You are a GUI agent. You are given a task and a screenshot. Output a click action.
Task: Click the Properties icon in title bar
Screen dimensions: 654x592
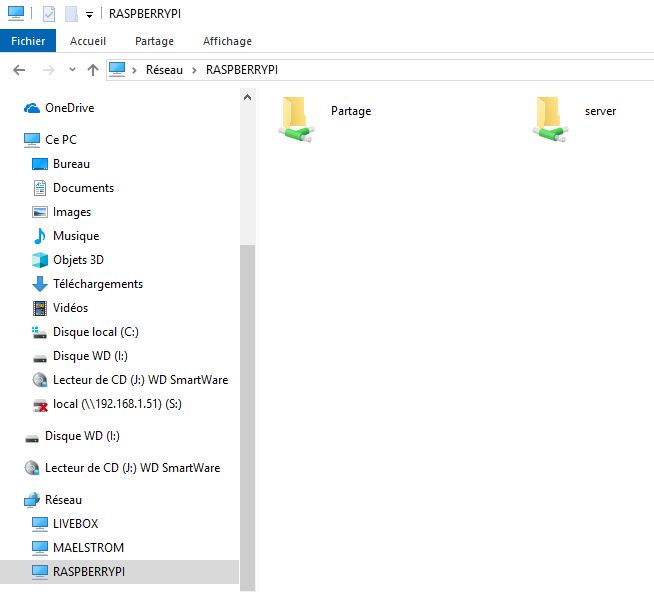[x=49, y=14]
